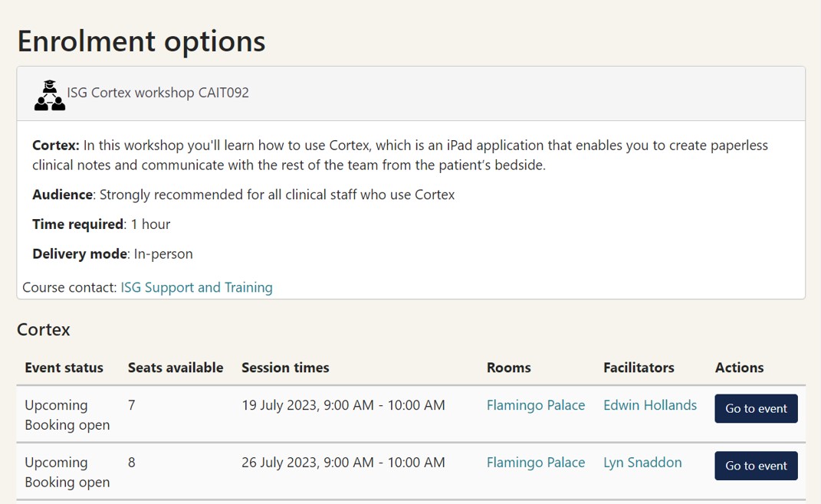Click the Actions column header
The height and width of the screenshot is (504, 821).
[x=739, y=368]
